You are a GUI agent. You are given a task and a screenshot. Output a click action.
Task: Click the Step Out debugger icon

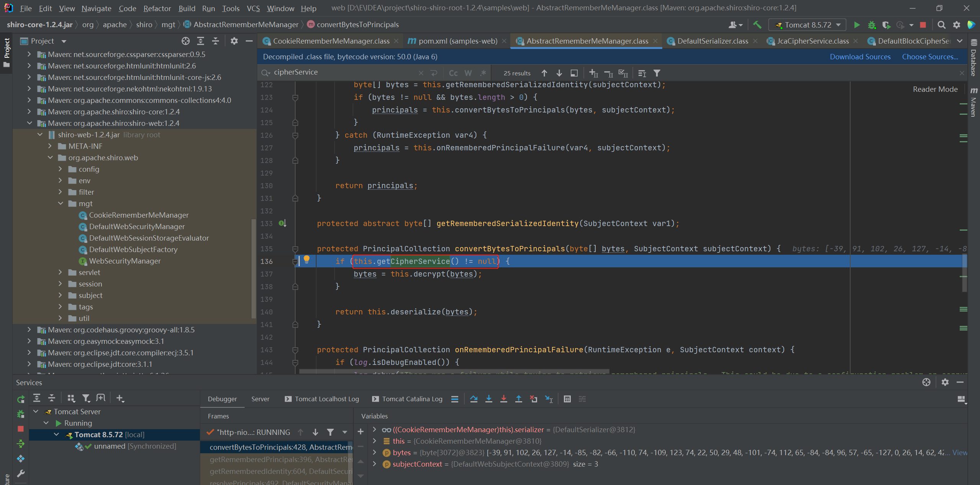(x=518, y=399)
